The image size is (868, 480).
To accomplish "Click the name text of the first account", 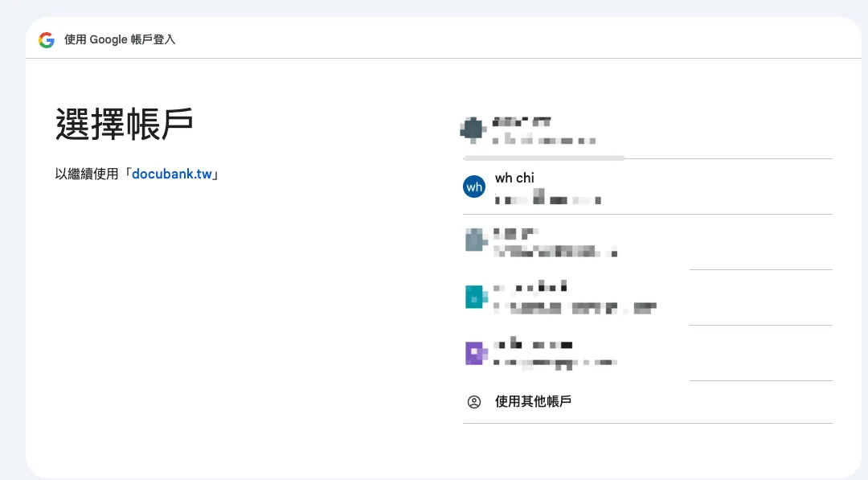I will 522,120.
